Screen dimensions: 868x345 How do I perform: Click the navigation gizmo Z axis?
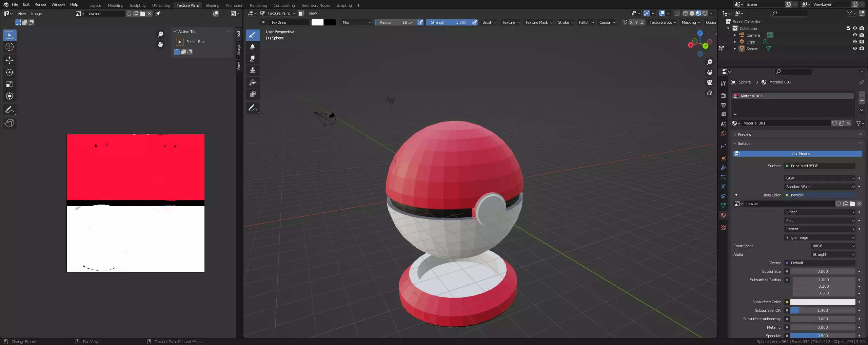point(700,33)
